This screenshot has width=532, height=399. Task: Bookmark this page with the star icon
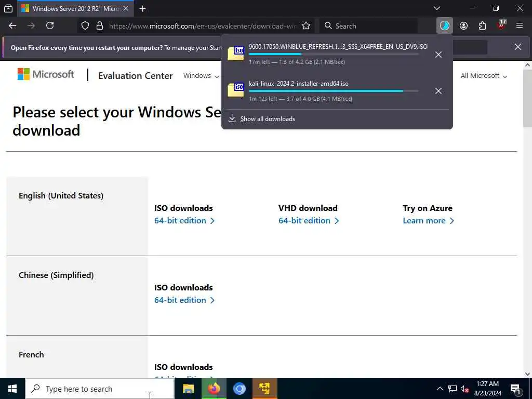click(x=305, y=26)
